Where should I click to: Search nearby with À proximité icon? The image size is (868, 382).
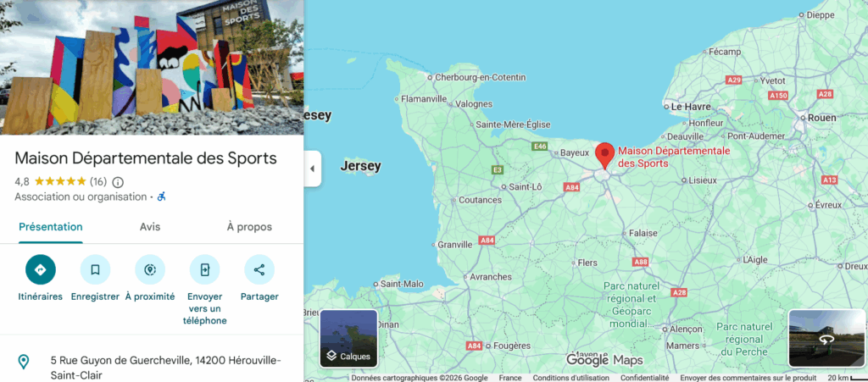[150, 270]
